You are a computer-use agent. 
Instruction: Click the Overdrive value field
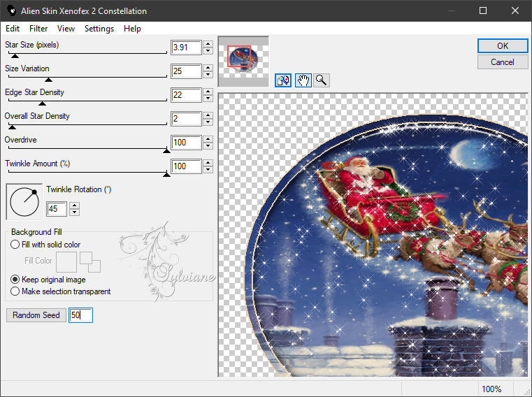[186, 143]
